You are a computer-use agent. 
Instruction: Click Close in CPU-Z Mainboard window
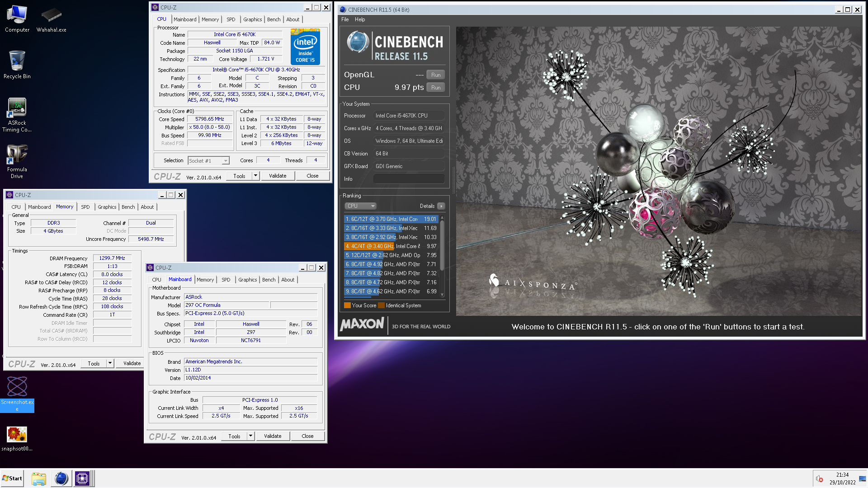click(307, 436)
